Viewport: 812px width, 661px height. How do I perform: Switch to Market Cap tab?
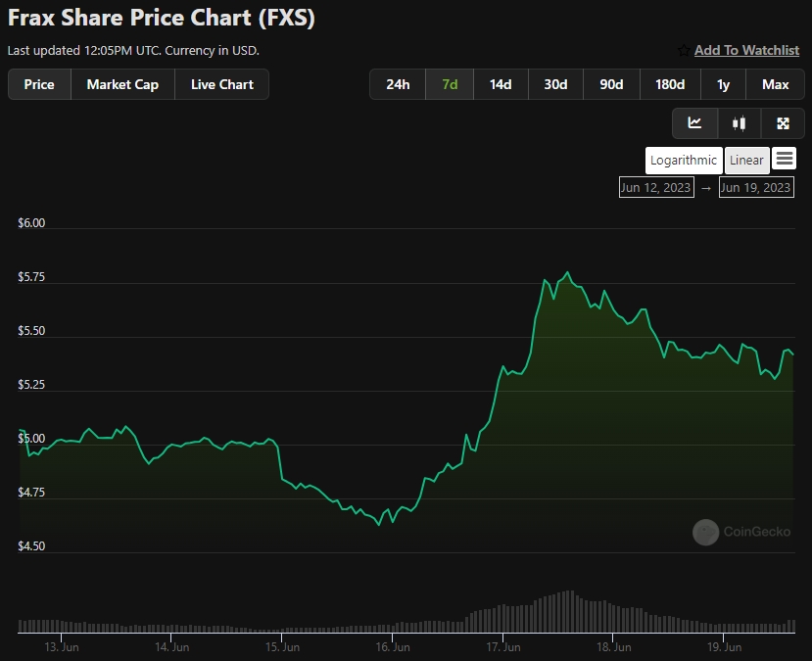122,84
